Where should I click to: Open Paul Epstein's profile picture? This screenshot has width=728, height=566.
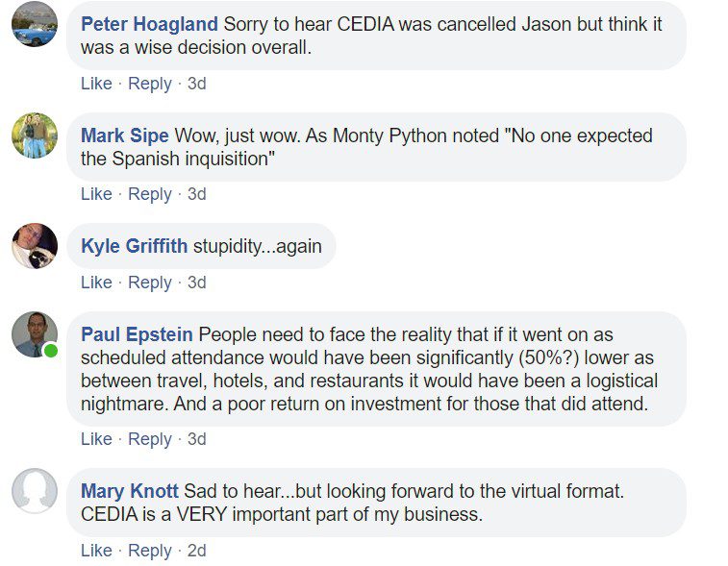coord(35,334)
